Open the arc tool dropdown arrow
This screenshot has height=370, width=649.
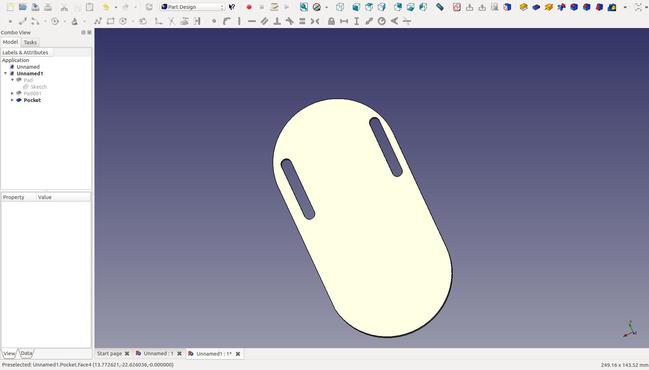[45, 22]
